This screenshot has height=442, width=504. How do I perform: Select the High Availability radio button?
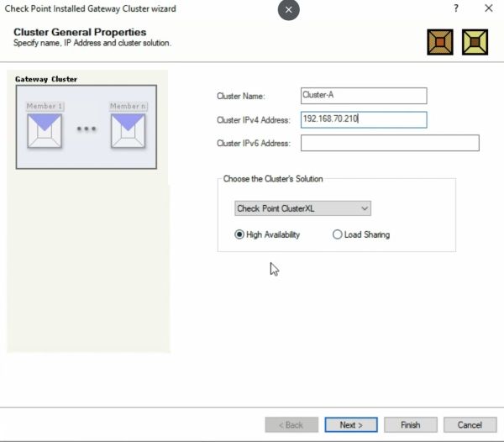pos(239,234)
